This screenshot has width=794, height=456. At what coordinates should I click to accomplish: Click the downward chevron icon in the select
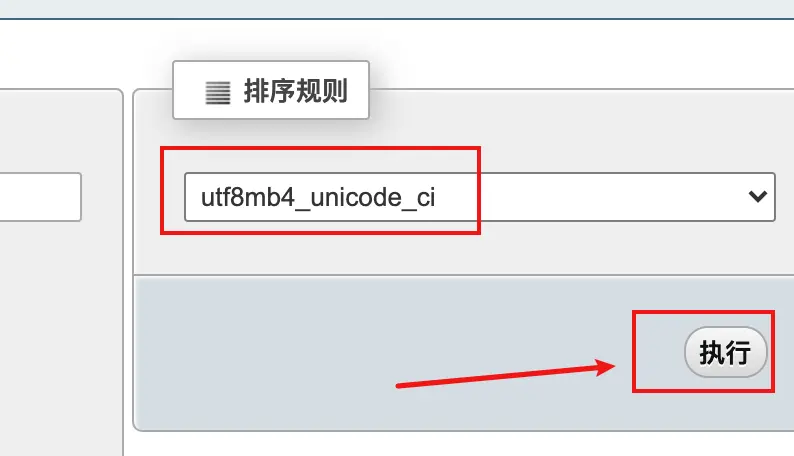(758, 196)
